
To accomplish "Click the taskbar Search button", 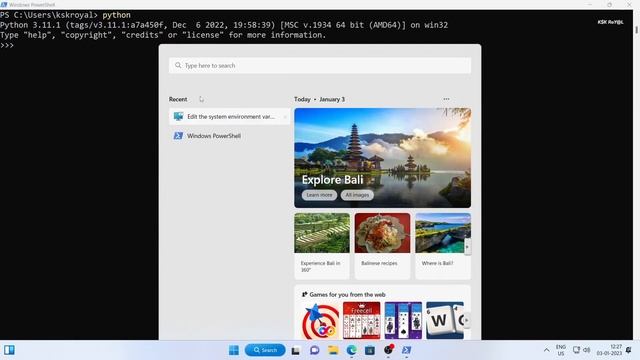I will pos(265,350).
